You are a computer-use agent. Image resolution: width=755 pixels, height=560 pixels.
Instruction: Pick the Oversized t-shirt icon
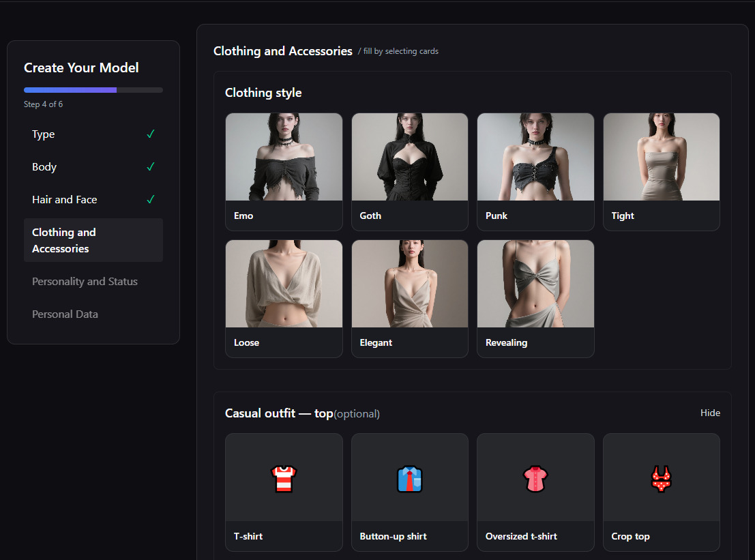535,479
